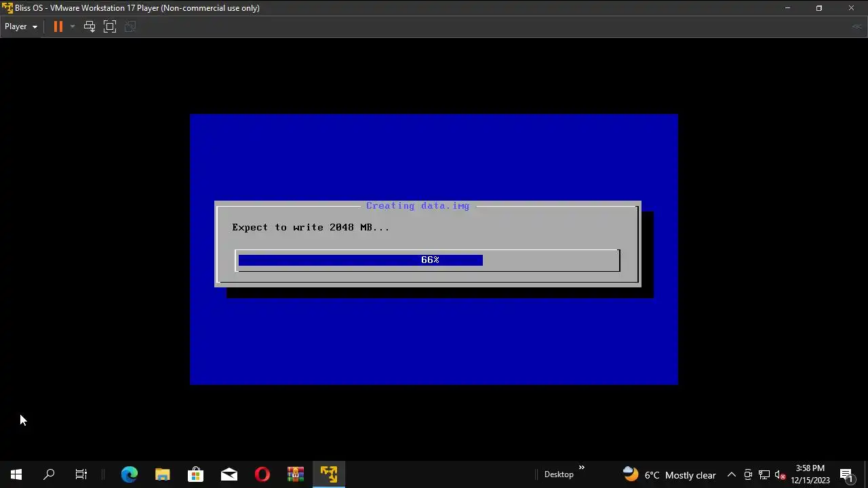Image resolution: width=868 pixels, height=488 pixels.
Task: Launch Opera browser from taskbar
Action: click(x=262, y=474)
